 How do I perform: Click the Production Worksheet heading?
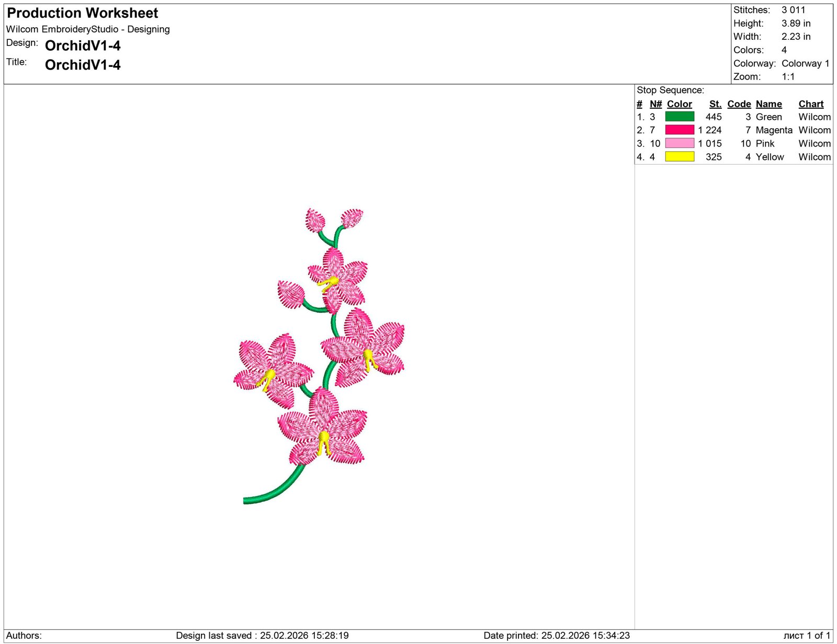tap(83, 13)
